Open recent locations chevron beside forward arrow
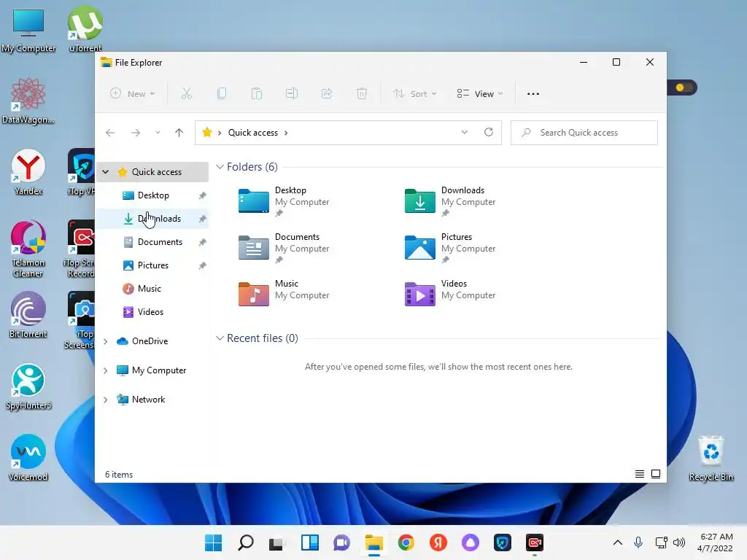The image size is (747, 560). (158, 133)
